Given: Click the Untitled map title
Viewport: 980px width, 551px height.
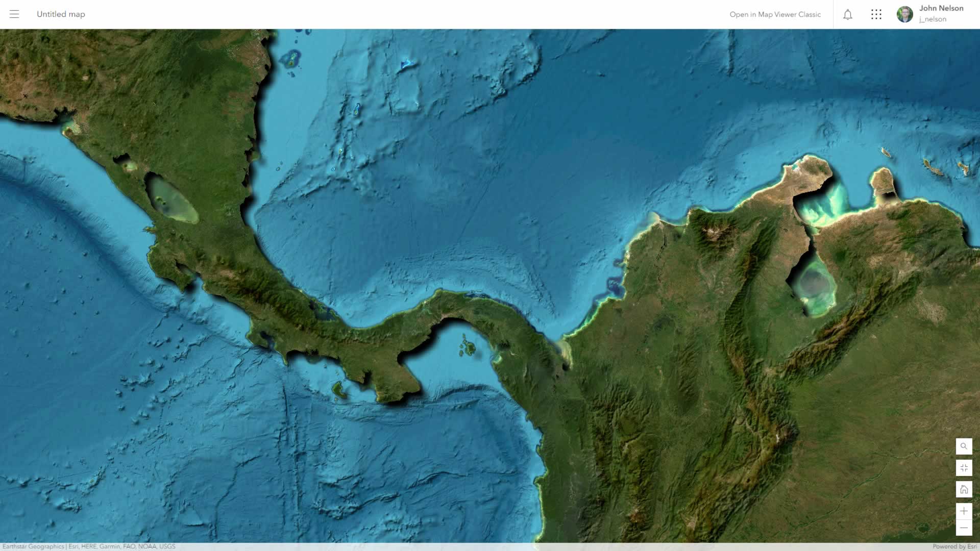Looking at the screenshot, I should click(x=61, y=14).
